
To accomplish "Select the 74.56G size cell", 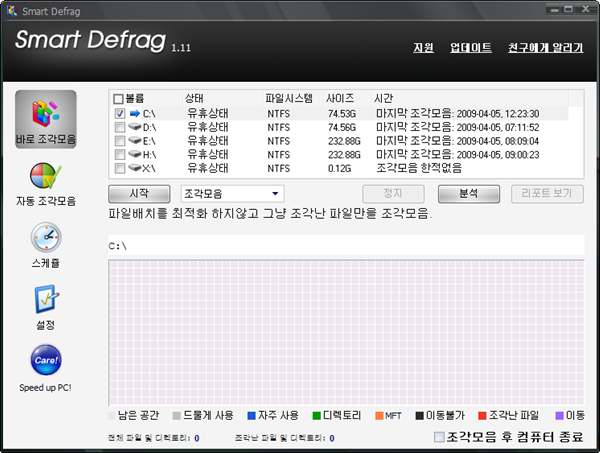I will 342,127.
